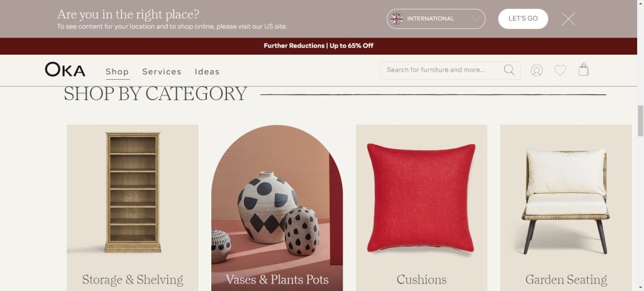
Task: Open the Ideas menu
Action: [x=207, y=72]
